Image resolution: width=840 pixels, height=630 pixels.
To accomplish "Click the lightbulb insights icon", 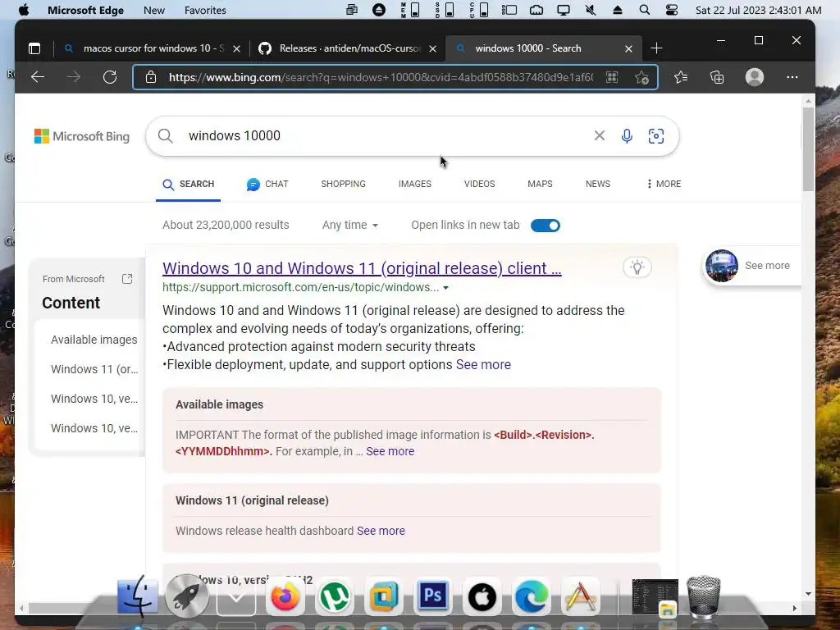I will click(637, 267).
